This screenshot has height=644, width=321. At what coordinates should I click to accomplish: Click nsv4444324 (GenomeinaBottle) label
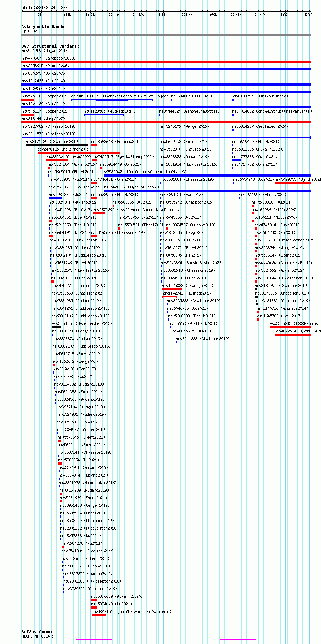[189, 111]
